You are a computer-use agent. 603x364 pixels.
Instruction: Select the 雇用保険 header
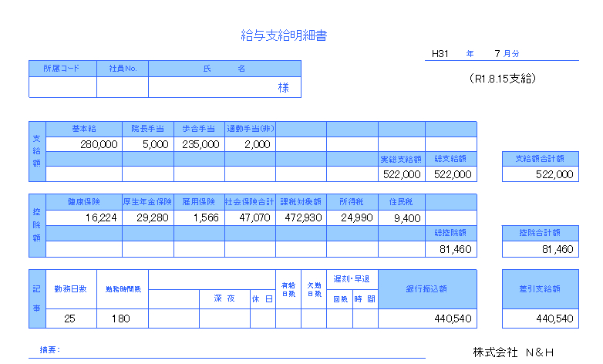click(199, 202)
